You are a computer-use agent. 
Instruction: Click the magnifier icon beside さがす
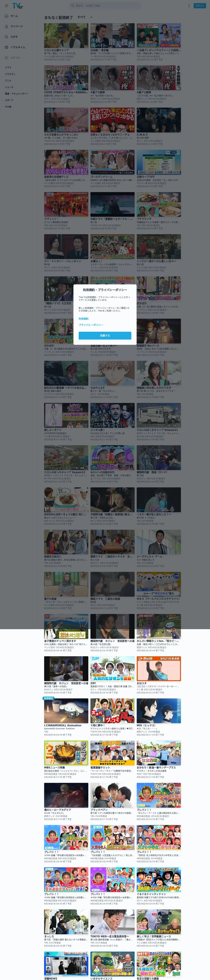tap(7, 37)
